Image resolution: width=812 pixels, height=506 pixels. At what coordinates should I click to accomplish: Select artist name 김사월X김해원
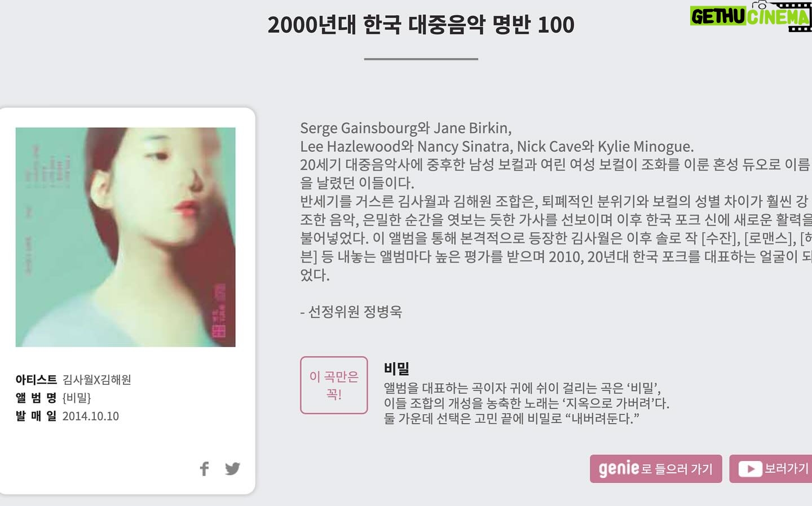point(96,380)
